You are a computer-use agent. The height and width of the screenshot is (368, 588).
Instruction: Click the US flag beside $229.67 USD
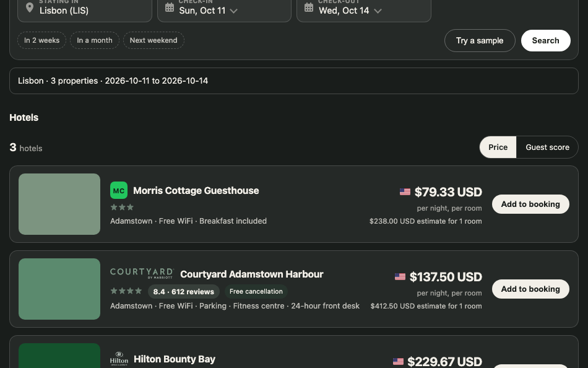(398, 362)
